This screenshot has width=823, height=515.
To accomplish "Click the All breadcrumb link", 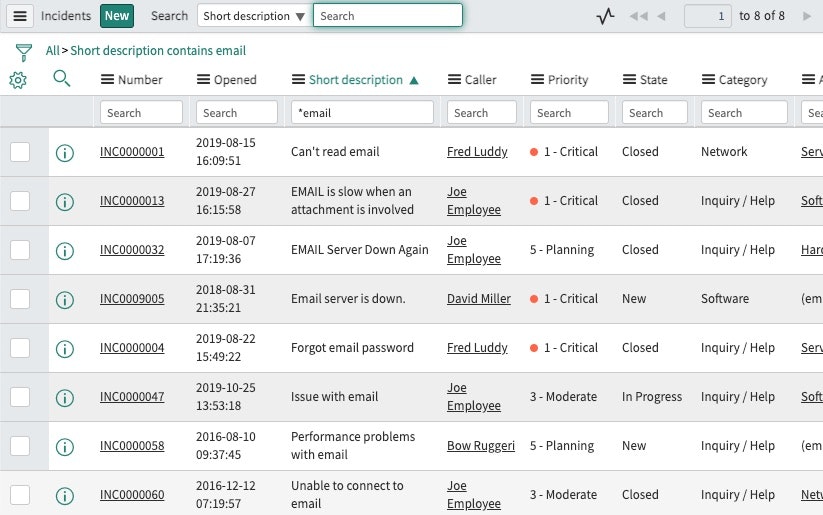I will click(x=52, y=51).
